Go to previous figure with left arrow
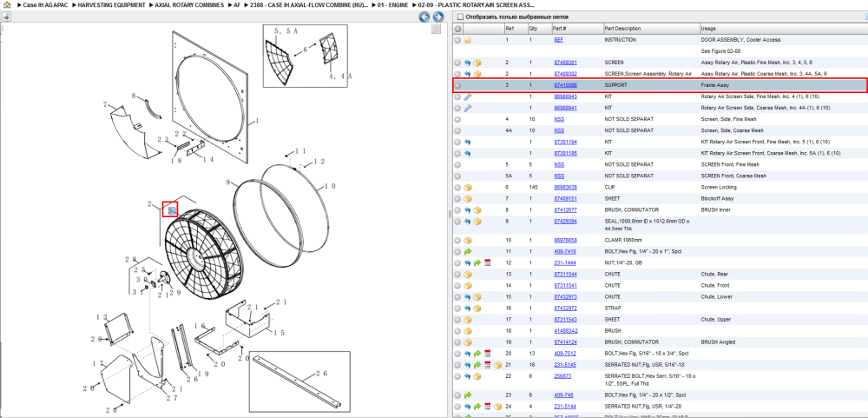The width and height of the screenshot is (868, 418). pyautogui.click(x=424, y=17)
